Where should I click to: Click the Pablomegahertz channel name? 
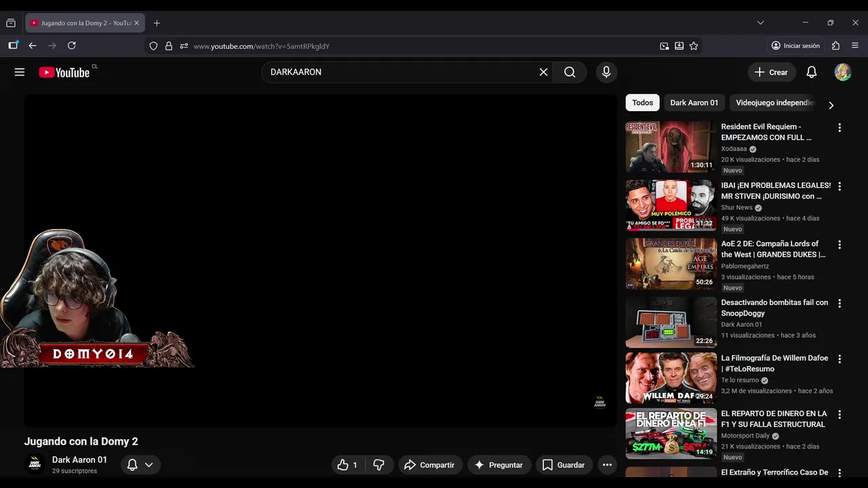(x=745, y=266)
